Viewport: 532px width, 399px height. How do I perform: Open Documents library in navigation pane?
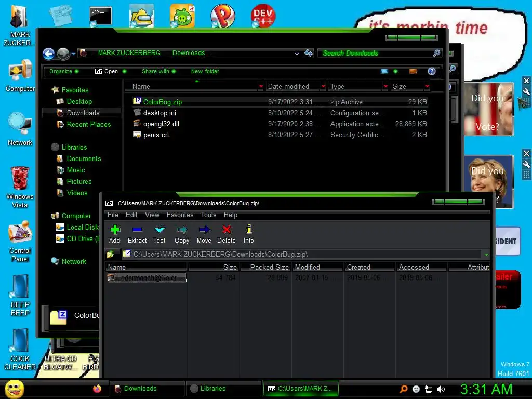(x=84, y=158)
